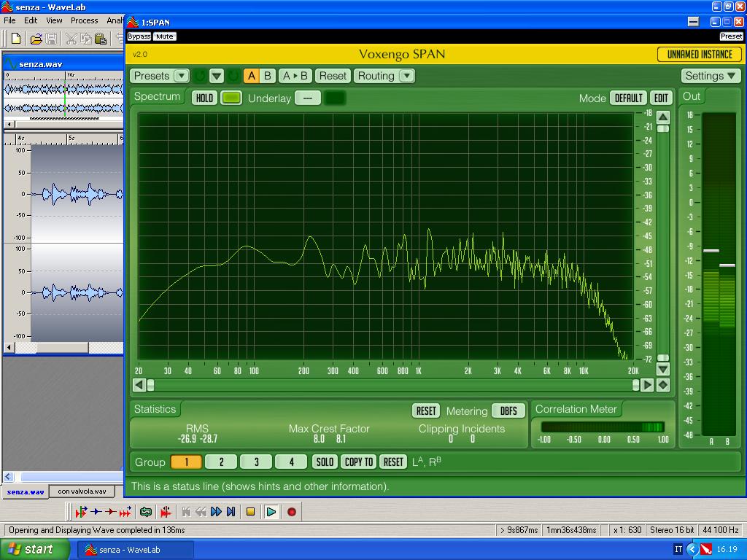Click the redo arrow before the A button
Viewport: 747px width, 560px height.
click(x=233, y=76)
